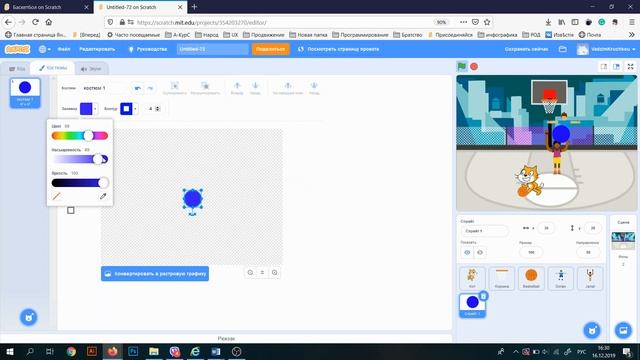Open the outline color dropdown
Image resolution: width=640 pixels, height=360 pixels.
135,109
